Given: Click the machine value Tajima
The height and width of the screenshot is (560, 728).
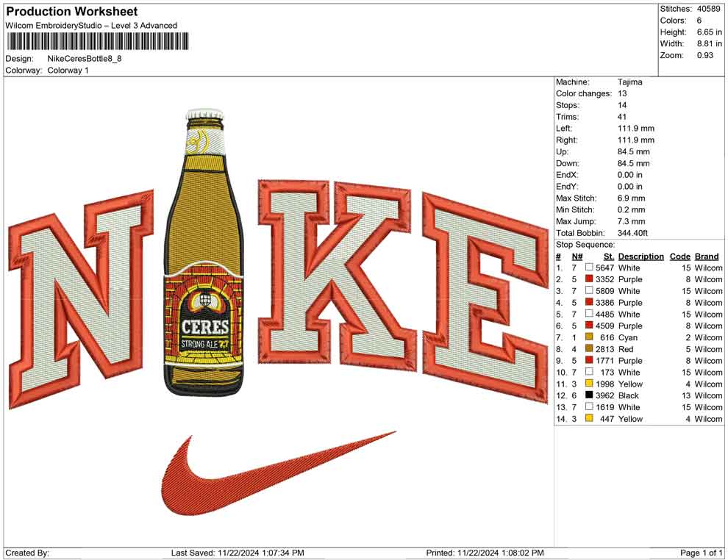Looking at the screenshot, I should point(630,82).
